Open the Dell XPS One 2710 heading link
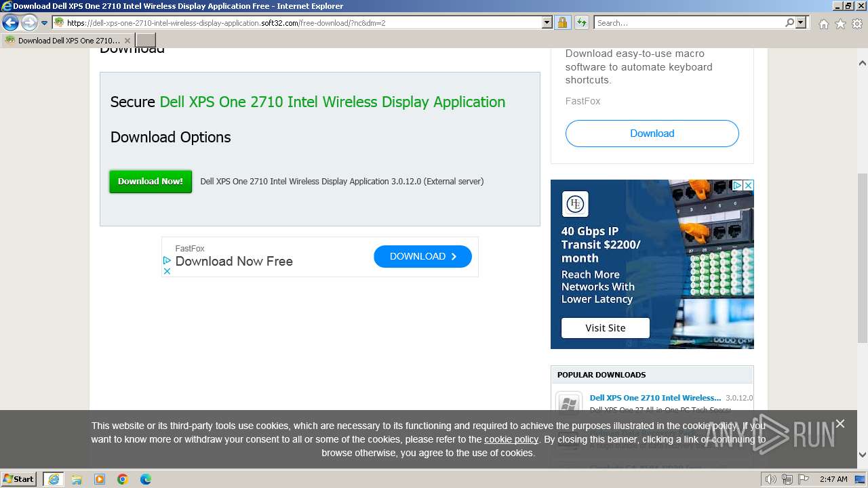The image size is (868, 488). (332, 102)
